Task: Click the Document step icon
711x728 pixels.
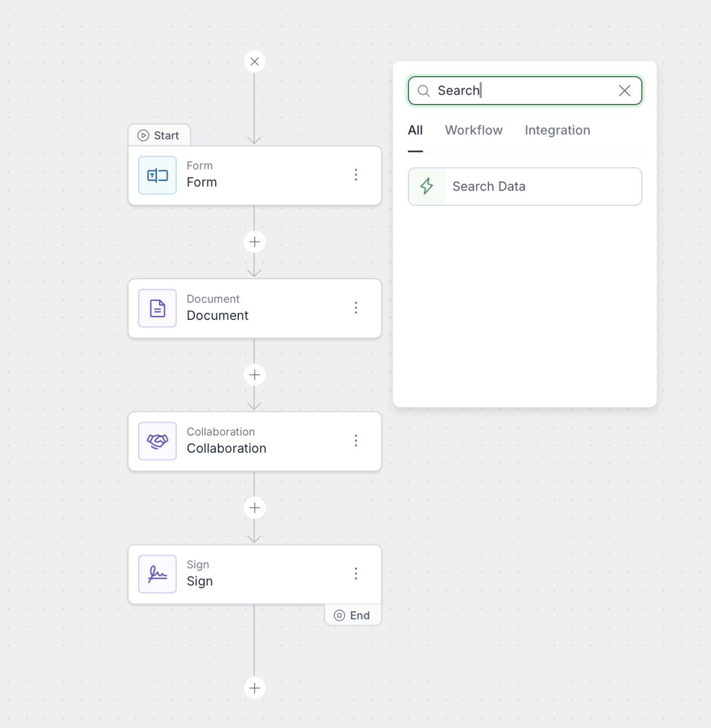Action: pyautogui.click(x=157, y=308)
